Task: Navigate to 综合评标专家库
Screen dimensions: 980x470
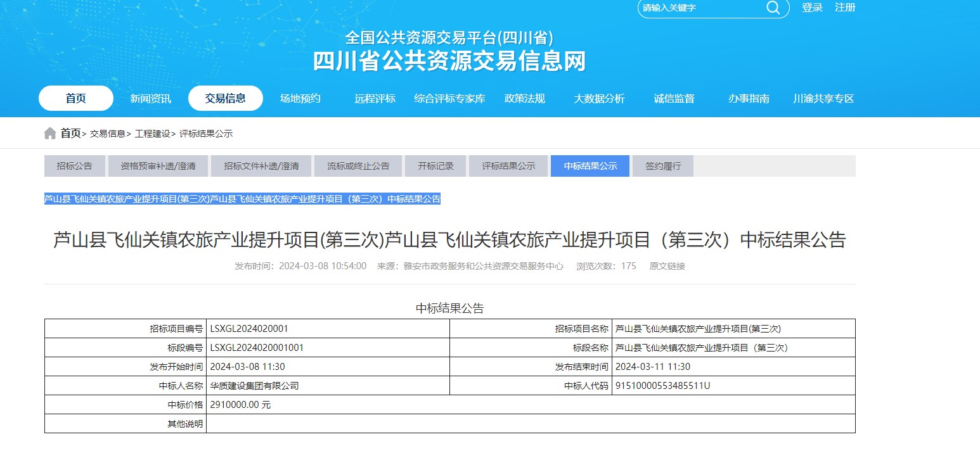Action: 449,98
